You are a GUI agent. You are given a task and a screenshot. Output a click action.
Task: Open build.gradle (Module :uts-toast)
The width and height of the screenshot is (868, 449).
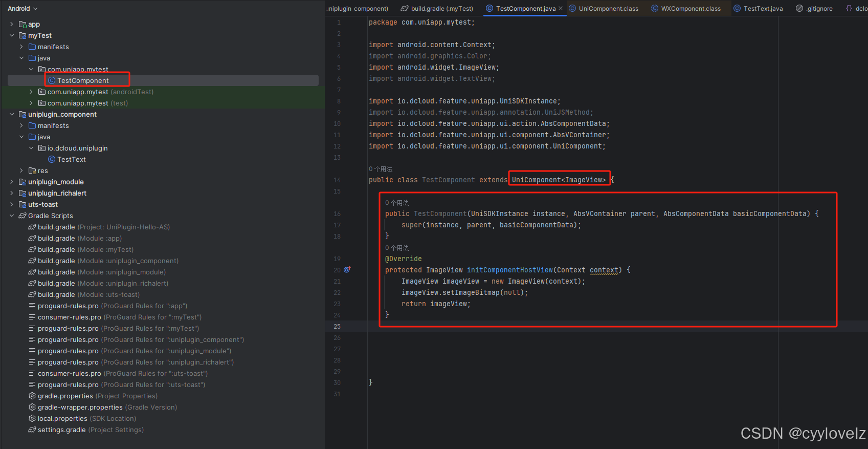pyautogui.click(x=88, y=294)
